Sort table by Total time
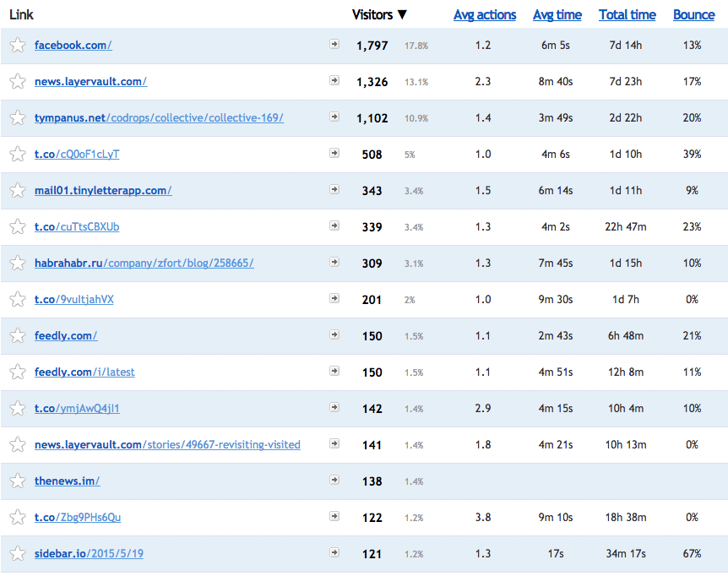Screen dimensions: 728x576 [627, 15]
